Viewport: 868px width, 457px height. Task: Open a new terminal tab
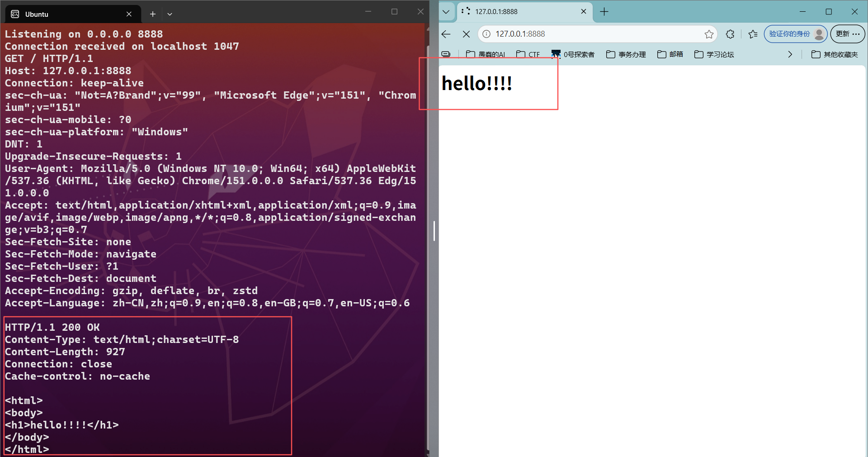point(153,14)
